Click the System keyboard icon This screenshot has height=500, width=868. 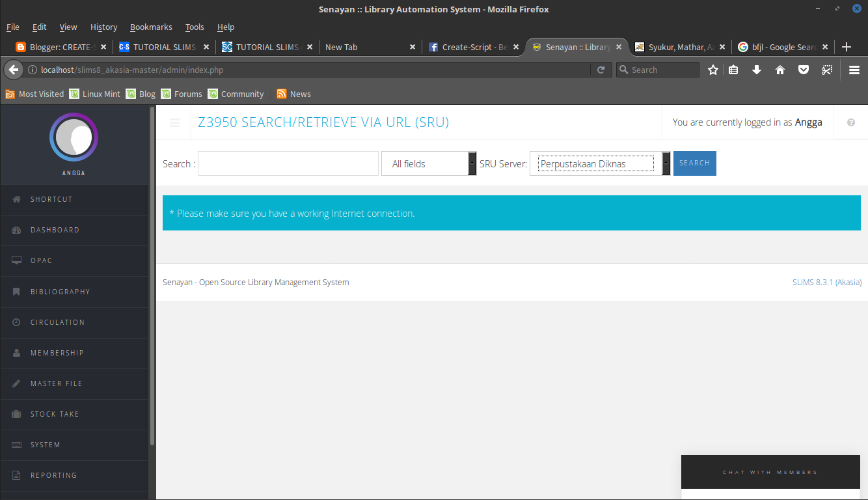click(17, 445)
